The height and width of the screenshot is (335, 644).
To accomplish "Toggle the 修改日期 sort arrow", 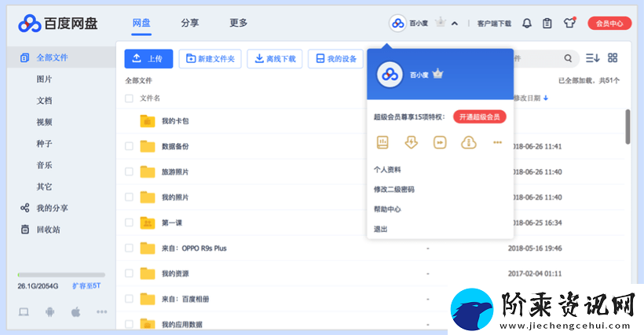I will coord(545,98).
